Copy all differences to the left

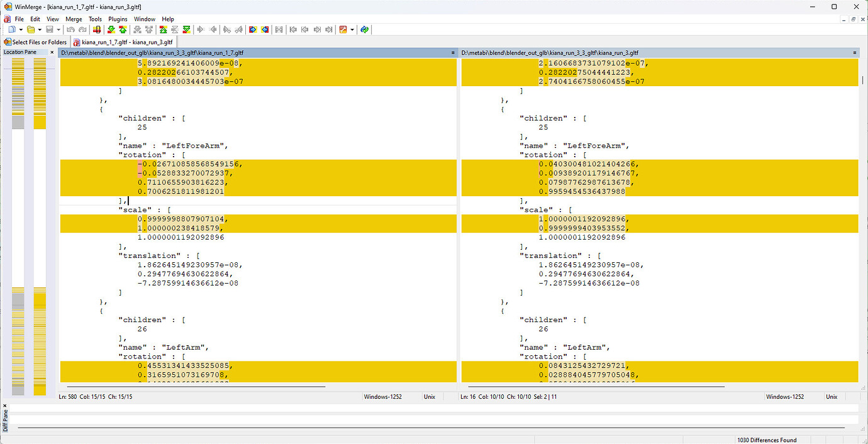click(264, 30)
